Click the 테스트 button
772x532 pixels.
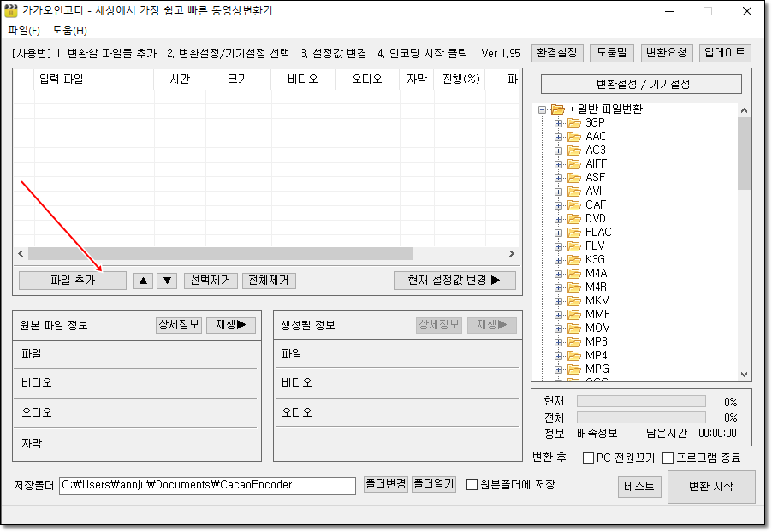click(639, 487)
